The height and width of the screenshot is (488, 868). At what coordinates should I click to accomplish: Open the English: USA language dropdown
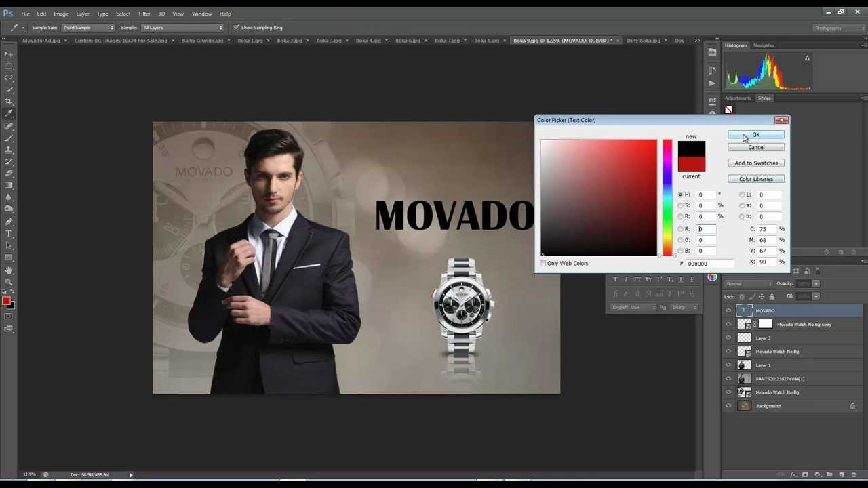633,308
